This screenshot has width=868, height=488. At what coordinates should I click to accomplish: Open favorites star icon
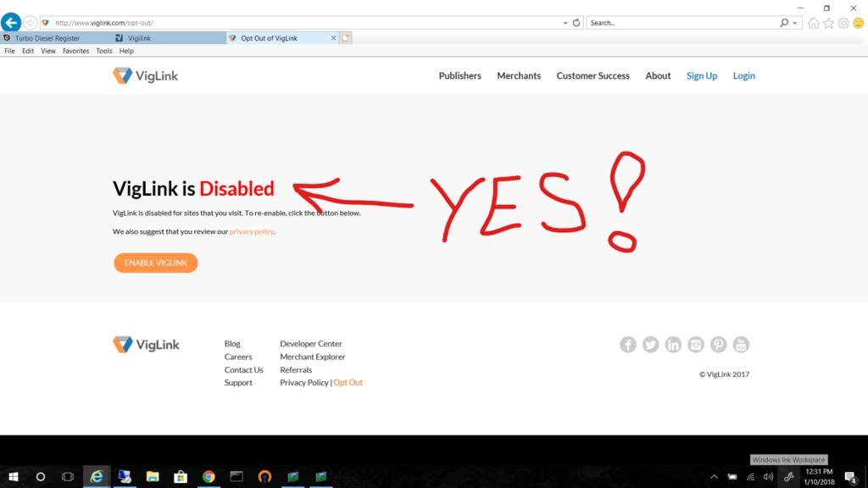pos(828,23)
